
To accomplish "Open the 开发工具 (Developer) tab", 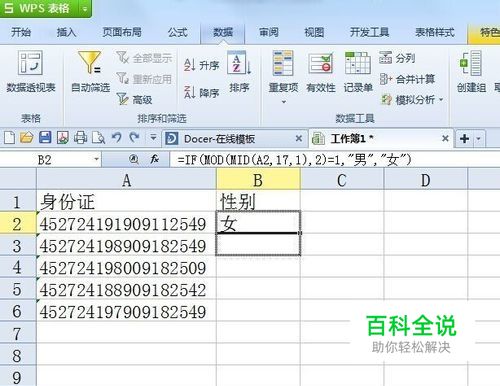I will (369, 32).
